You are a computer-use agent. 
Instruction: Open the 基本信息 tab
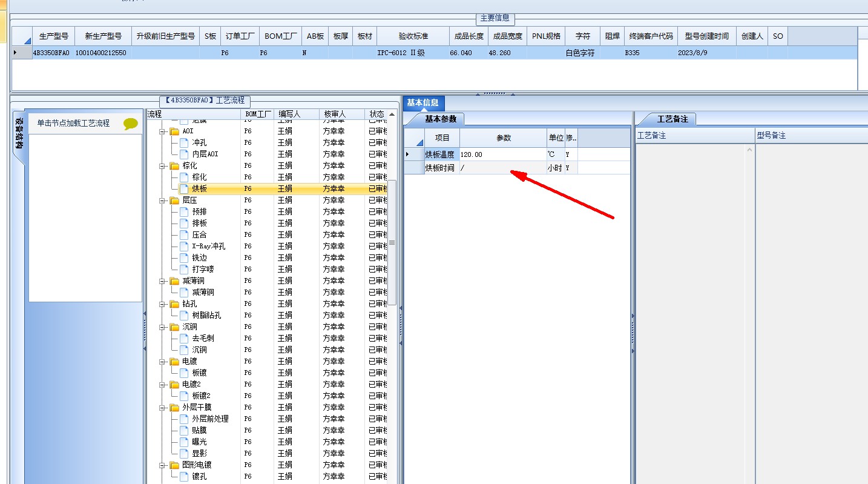(x=422, y=103)
